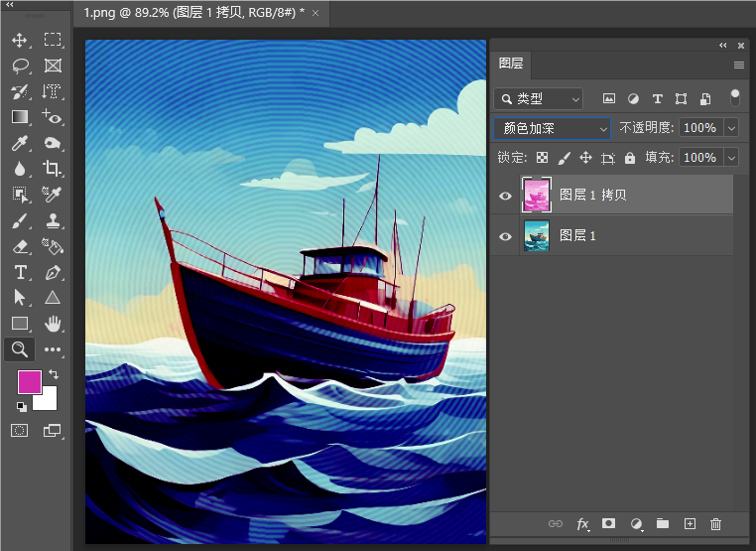Hide the 图层 1 拷贝 layer
Viewport: 756px width, 551px height.
[x=505, y=196]
